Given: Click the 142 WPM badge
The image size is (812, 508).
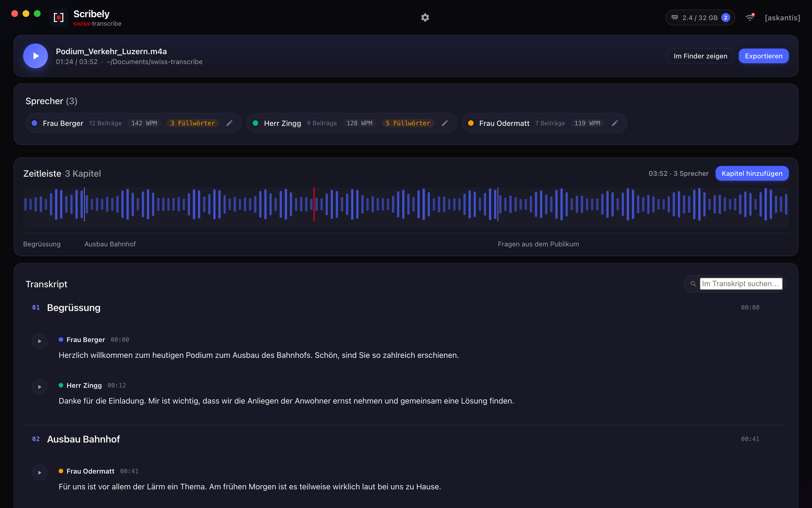Looking at the screenshot, I should 144,123.
